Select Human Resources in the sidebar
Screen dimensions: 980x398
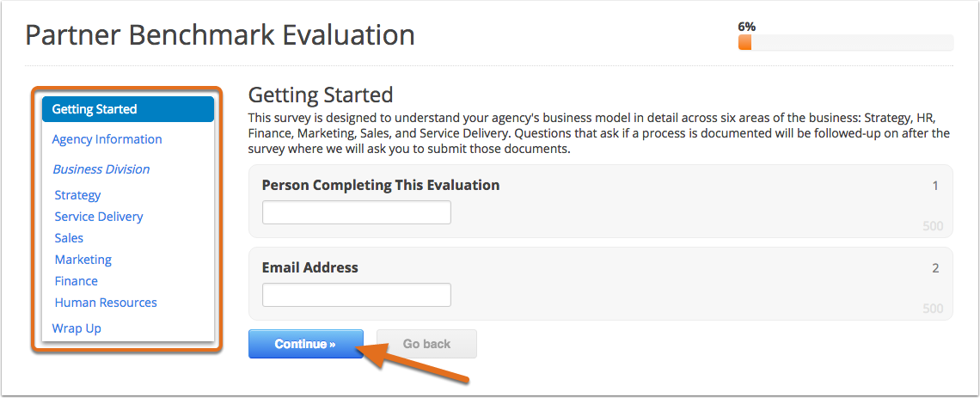[x=106, y=303]
